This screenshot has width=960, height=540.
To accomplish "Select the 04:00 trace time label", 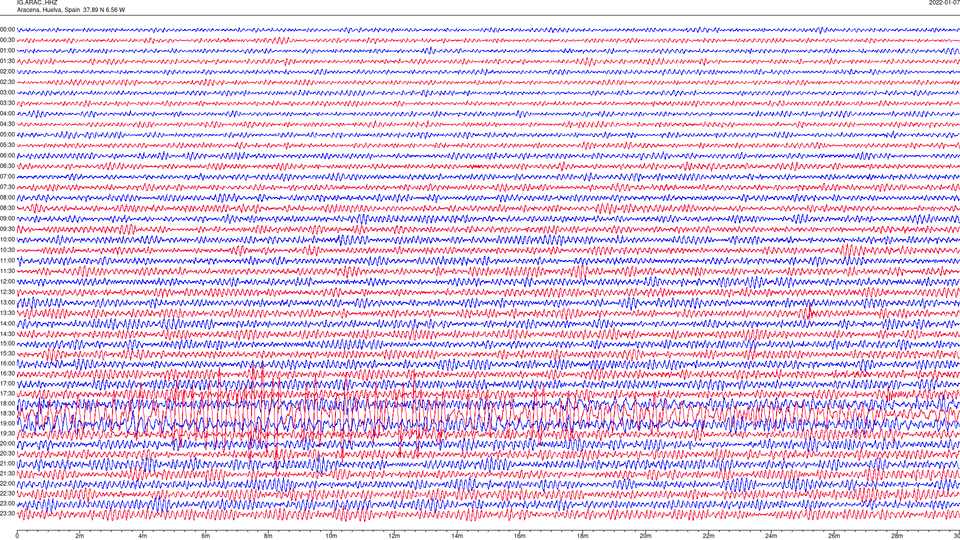I will point(8,113).
